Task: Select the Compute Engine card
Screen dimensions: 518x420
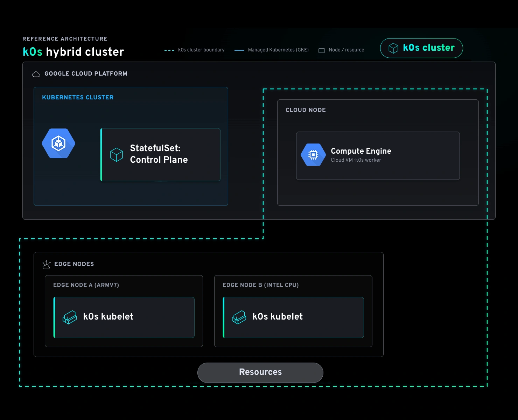Action: coord(378,156)
